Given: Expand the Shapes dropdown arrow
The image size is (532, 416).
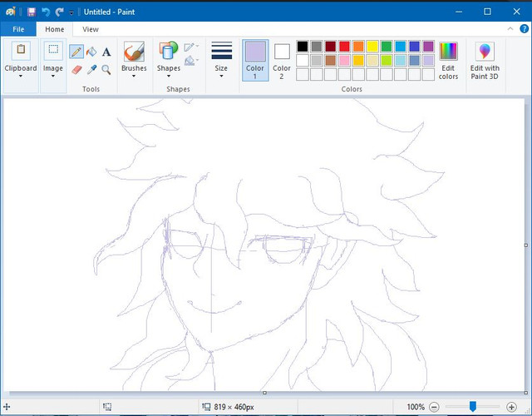Looking at the screenshot, I should click(169, 76).
